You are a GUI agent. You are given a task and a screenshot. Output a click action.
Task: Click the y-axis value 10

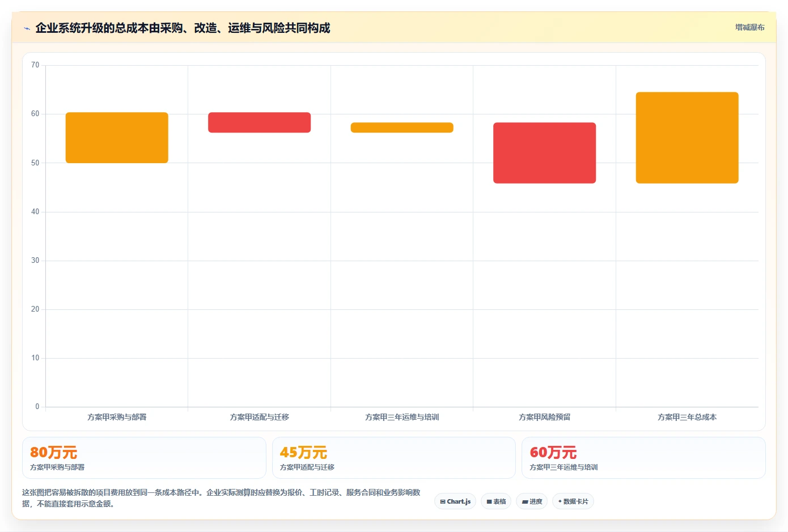35,358
